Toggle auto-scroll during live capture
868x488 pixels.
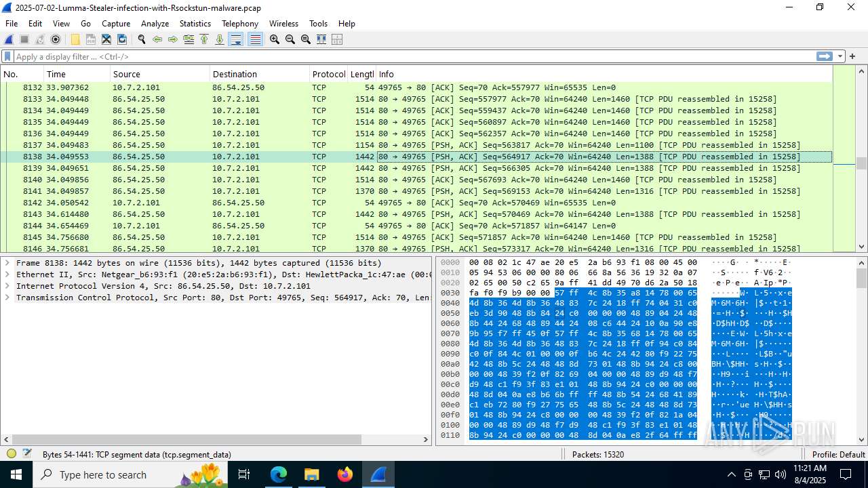(236, 39)
